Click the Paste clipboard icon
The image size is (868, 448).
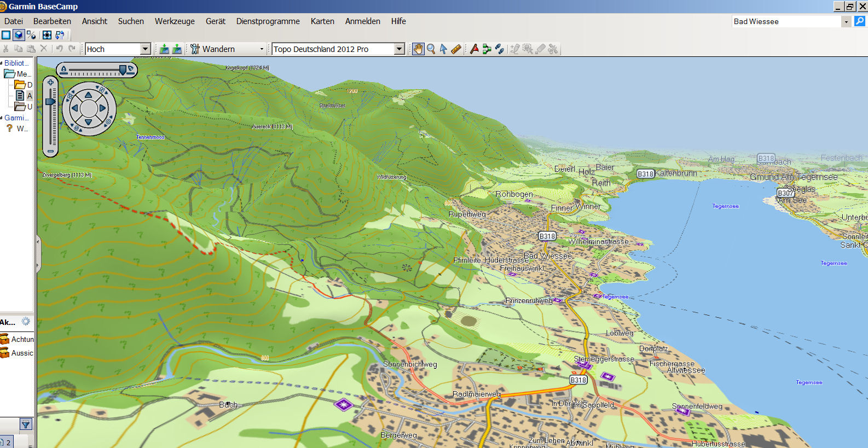31,49
